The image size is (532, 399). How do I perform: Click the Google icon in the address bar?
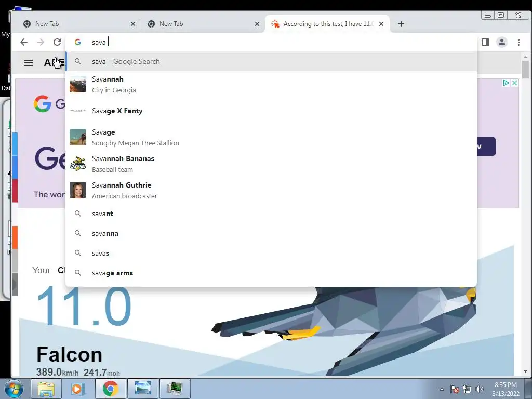(x=78, y=42)
